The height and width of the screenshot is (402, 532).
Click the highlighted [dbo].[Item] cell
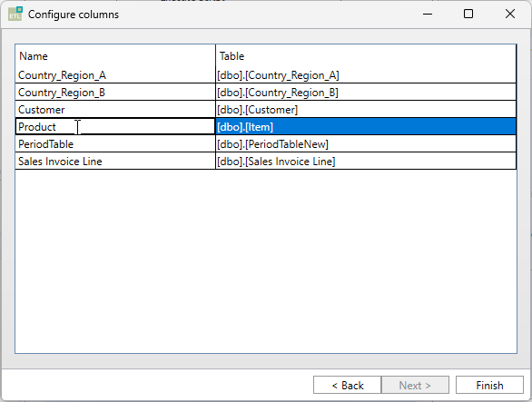[x=366, y=126]
